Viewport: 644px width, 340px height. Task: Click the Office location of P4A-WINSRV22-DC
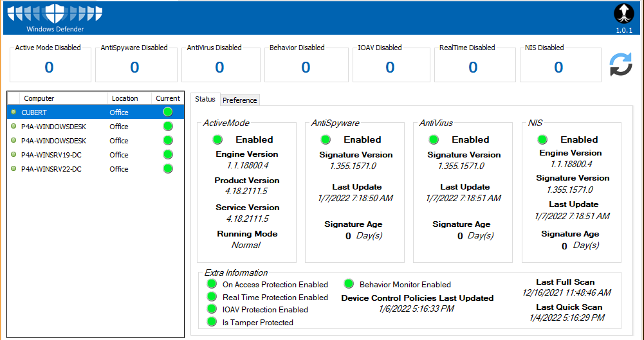(x=119, y=169)
